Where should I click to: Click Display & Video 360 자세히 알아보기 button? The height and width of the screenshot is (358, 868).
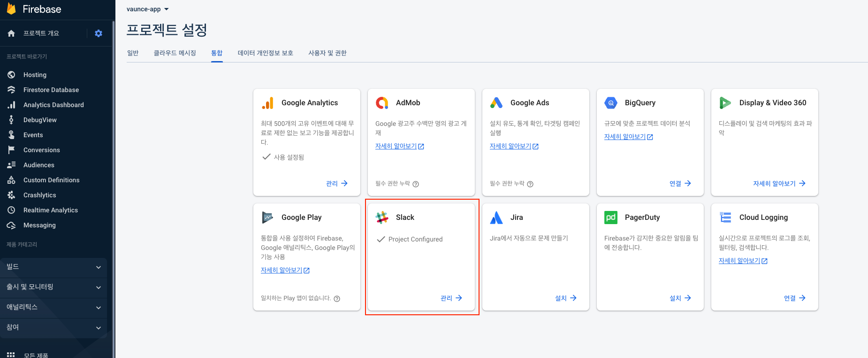tap(779, 183)
